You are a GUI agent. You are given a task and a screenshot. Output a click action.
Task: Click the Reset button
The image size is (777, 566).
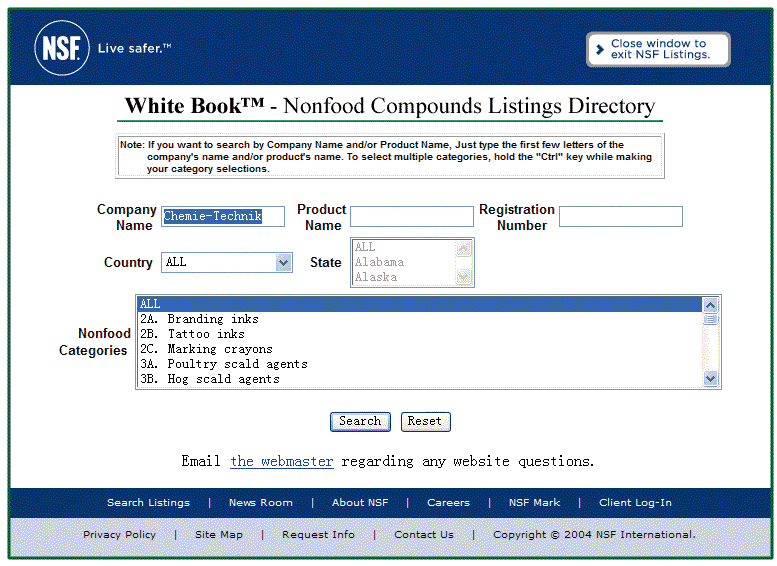pyautogui.click(x=425, y=422)
